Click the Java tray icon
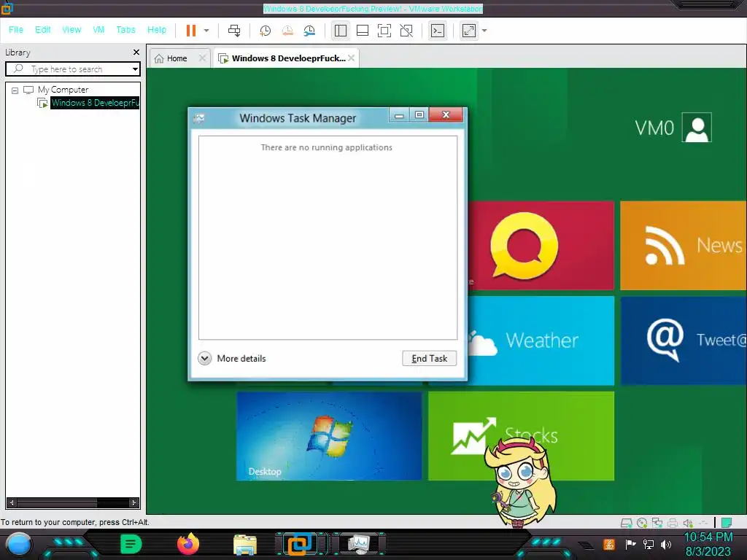The width and height of the screenshot is (747, 560). (609, 544)
